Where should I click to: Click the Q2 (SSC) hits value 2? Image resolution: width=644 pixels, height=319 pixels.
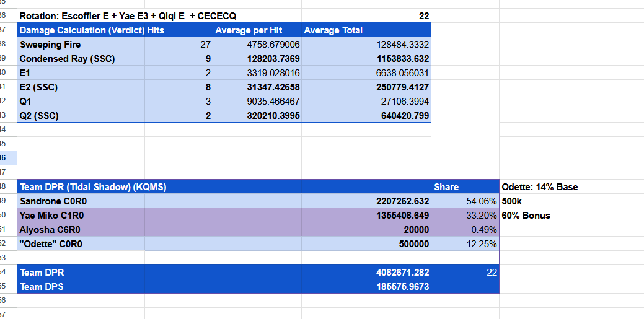(x=179, y=116)
